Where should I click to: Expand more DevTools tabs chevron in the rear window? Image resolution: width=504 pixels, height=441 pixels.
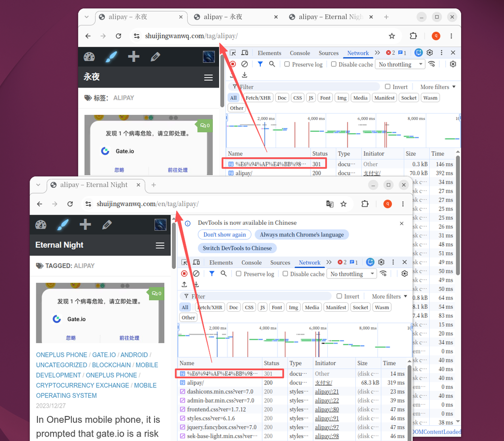click(378, 53)
